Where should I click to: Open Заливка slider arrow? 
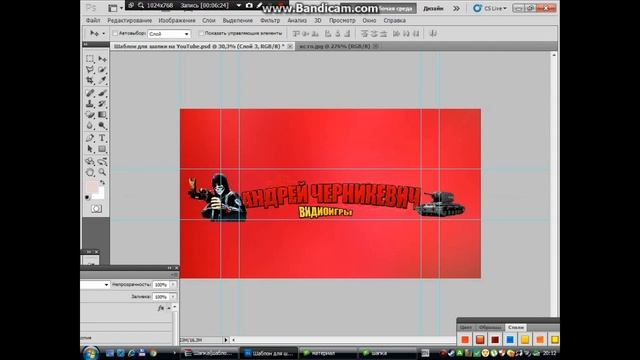(x=173, y=297)
